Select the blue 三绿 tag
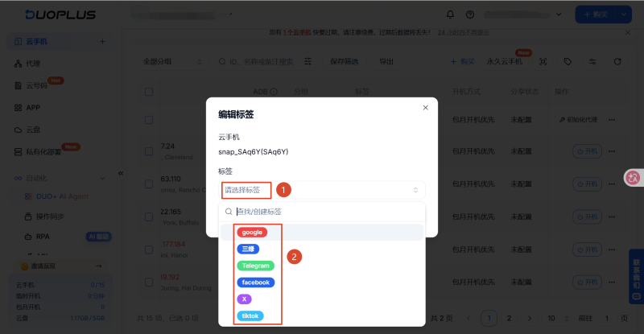 248,249
